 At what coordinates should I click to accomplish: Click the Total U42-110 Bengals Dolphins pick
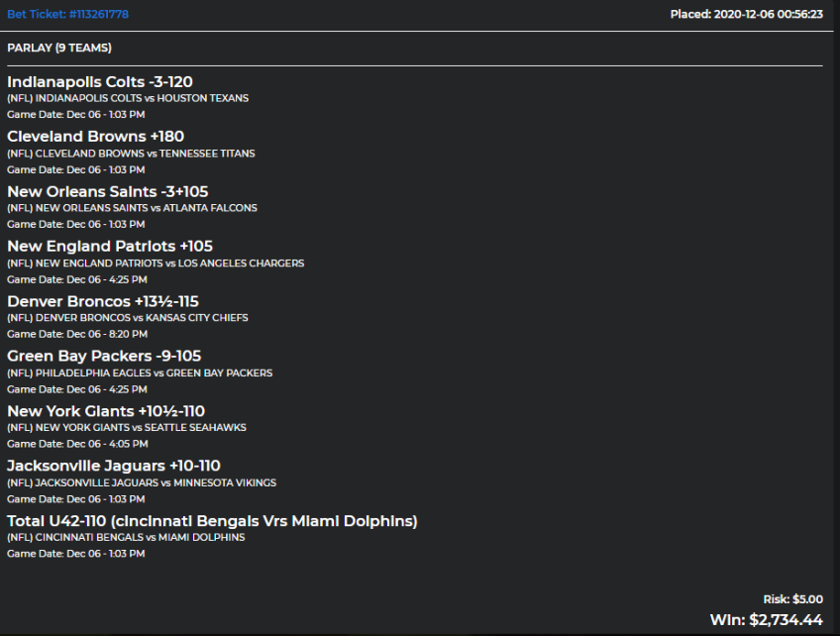[212, 521]
